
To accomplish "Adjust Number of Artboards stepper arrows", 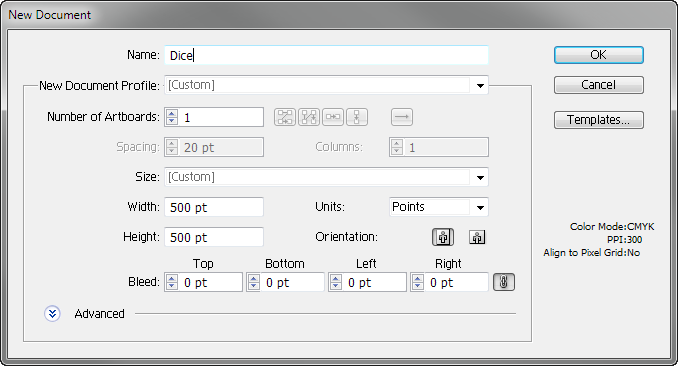I will 172,117.
